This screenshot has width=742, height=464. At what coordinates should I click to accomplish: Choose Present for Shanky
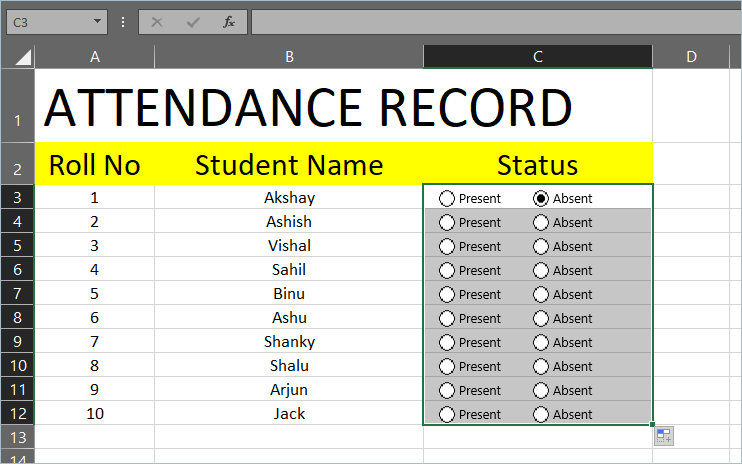coord(447,342)
